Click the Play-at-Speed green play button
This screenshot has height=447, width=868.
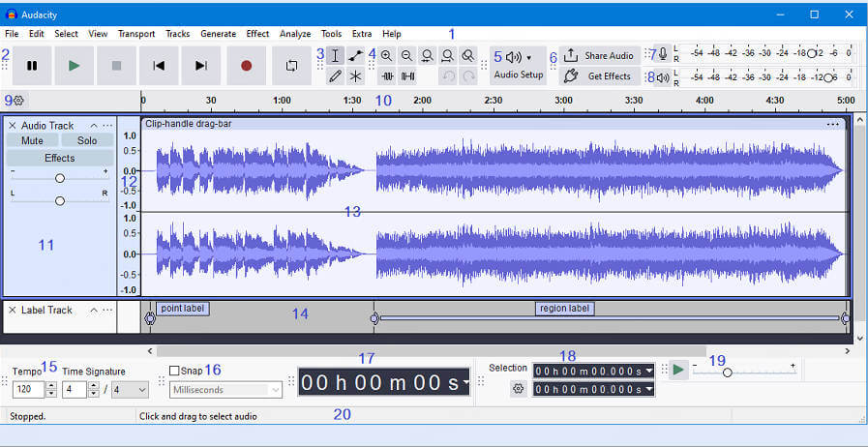678,370
